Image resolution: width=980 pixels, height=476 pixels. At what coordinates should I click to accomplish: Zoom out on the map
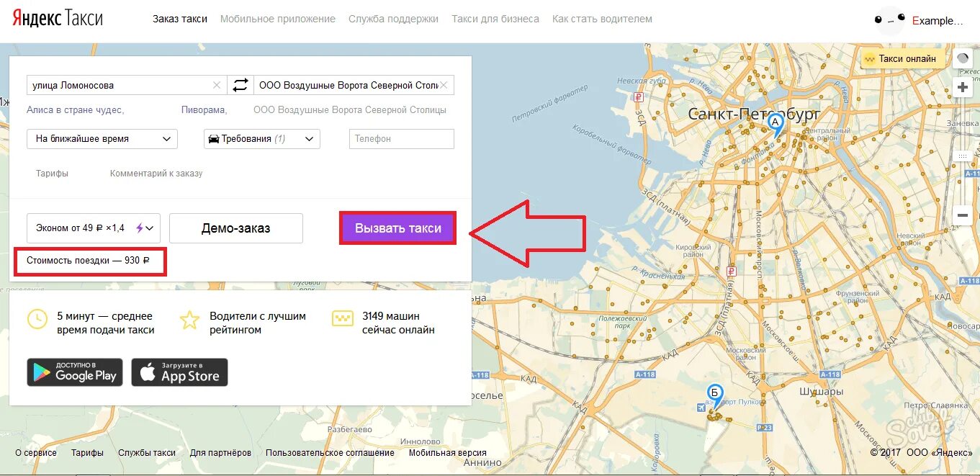click(x=963, y=215)
